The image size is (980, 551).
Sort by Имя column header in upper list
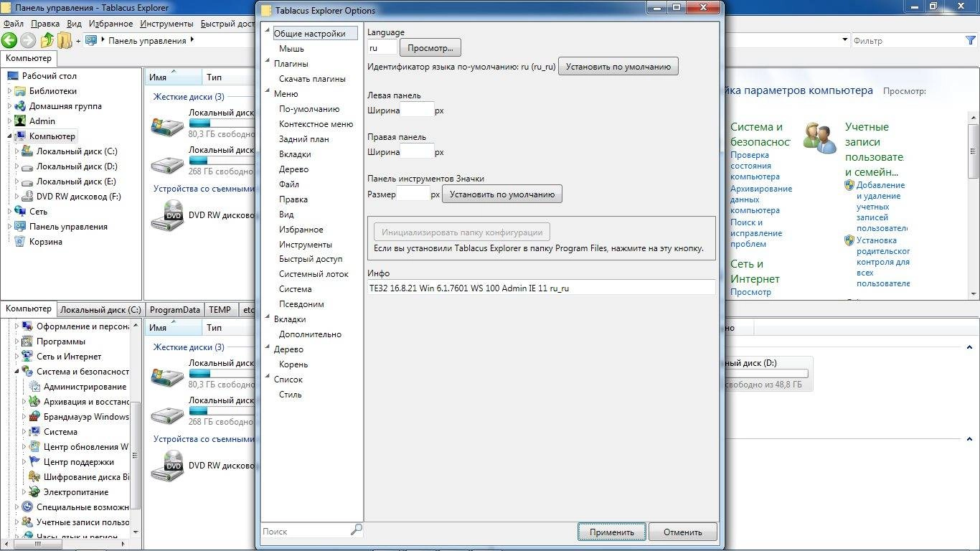173,77
